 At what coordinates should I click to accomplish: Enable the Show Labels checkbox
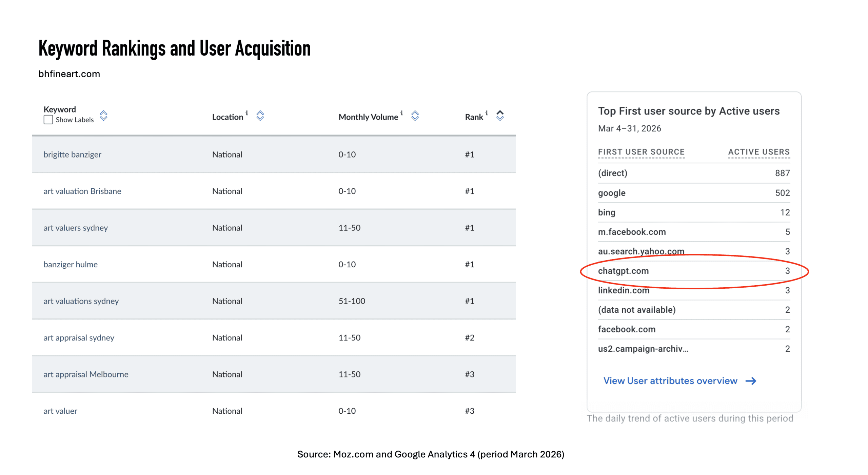(48, 120)
